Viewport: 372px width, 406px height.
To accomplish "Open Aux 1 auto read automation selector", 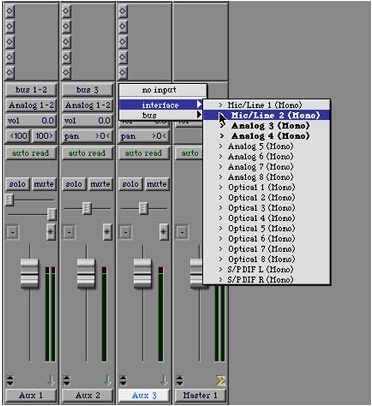I will point(31,153).
